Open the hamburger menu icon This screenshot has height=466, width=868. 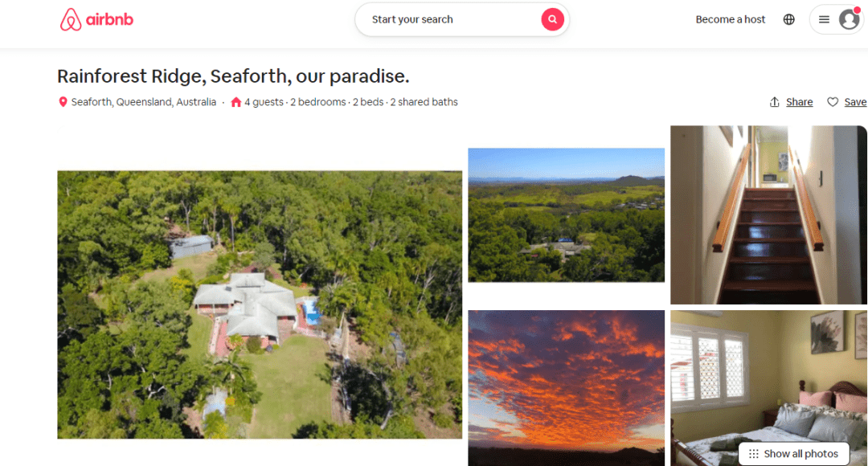[824, 19]
